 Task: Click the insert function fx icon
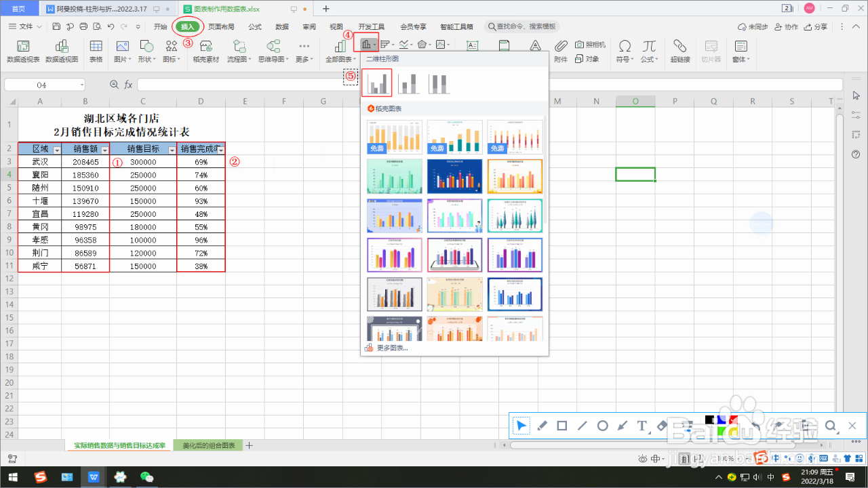coord(127,85)
